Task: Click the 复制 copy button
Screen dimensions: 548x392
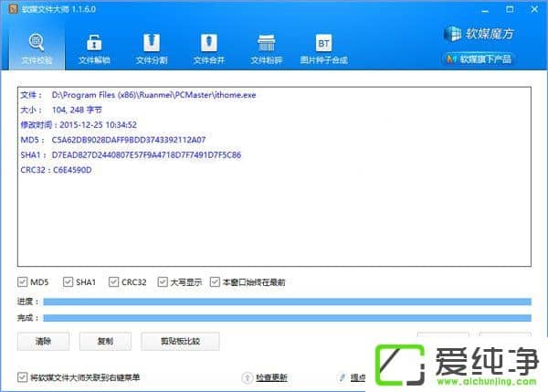Action: click(105, 341)
